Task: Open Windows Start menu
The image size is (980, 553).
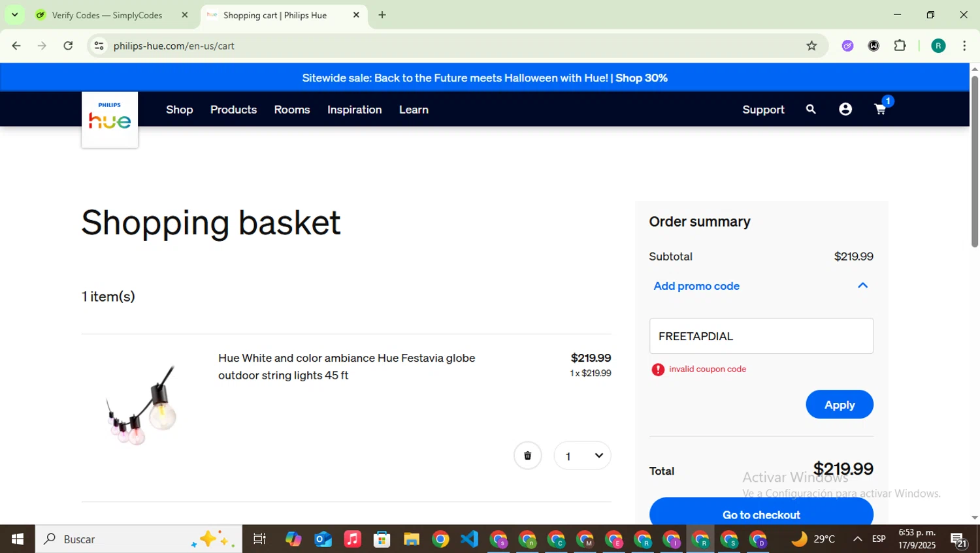Action: [18, 539]
